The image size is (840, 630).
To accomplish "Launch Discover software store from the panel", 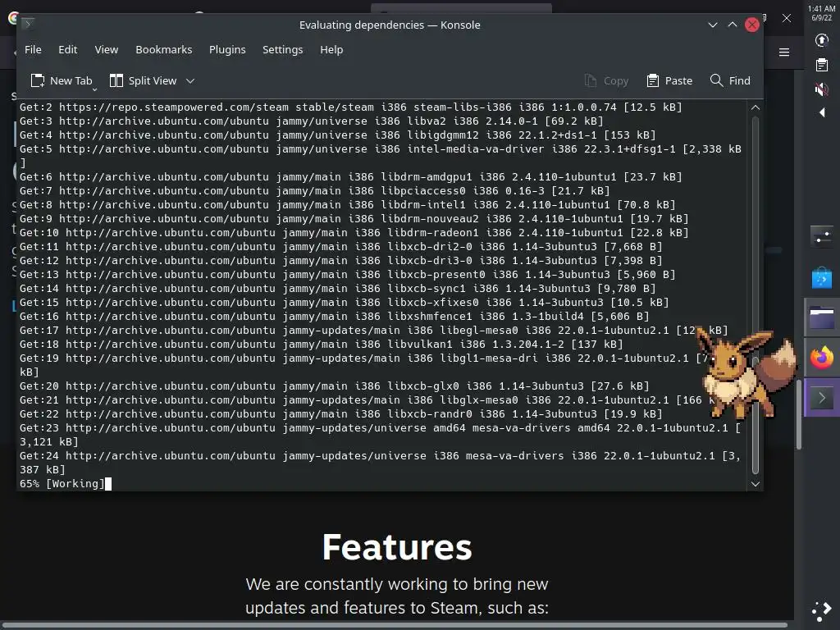I will point(822,277).
